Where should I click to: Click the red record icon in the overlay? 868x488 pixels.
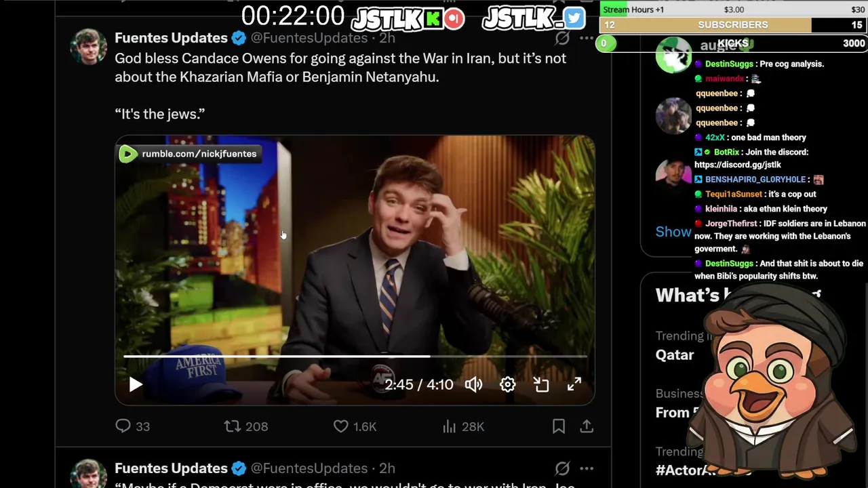(x=455, y=18)
